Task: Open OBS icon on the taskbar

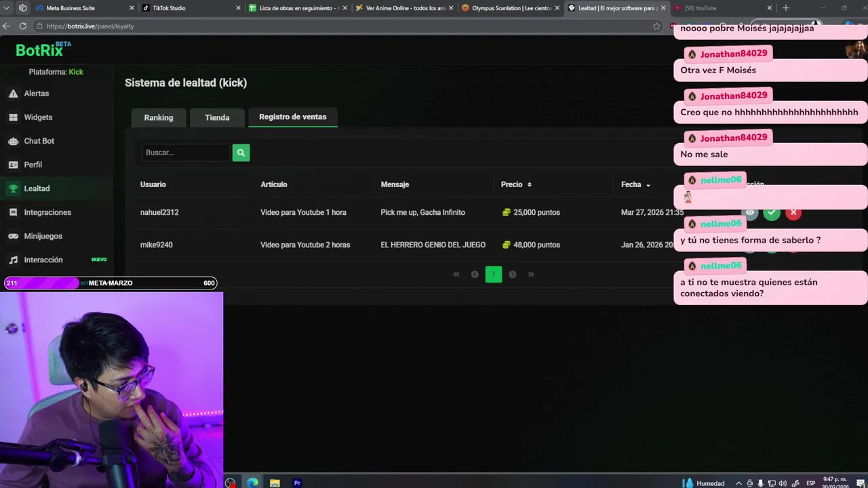Action: (x=231, y=483)
